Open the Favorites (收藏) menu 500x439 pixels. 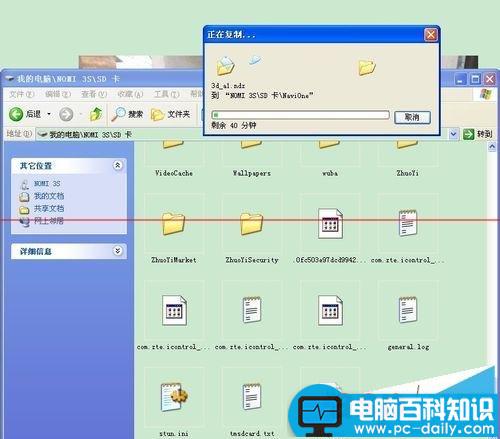[x=130, y=94]
